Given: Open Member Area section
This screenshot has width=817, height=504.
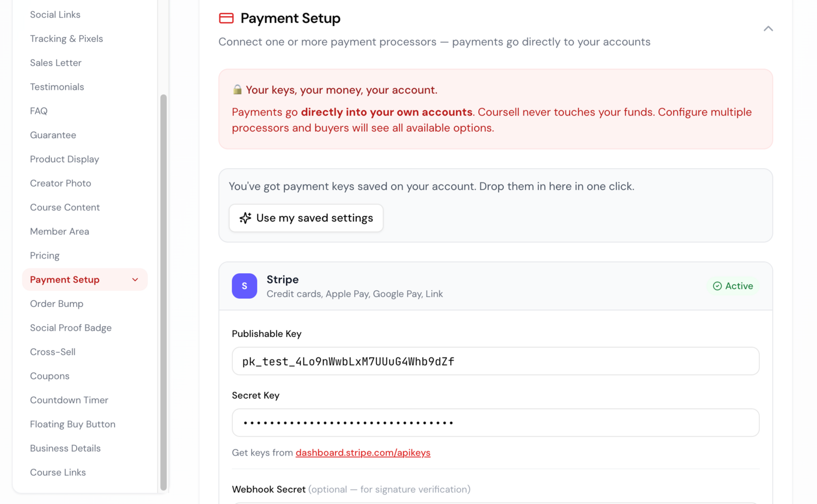Looking at the screenshot, I should click(x=59, y=231).
